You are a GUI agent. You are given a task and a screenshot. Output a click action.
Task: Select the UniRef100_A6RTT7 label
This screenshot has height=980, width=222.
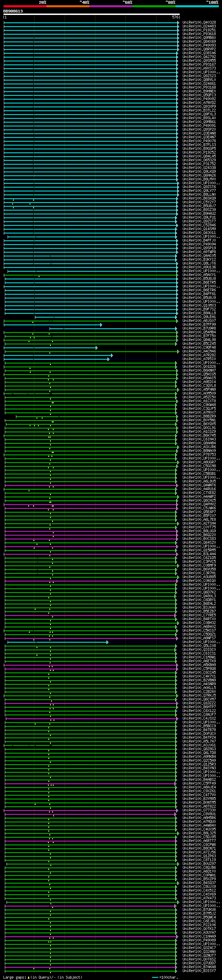[199, 841]
